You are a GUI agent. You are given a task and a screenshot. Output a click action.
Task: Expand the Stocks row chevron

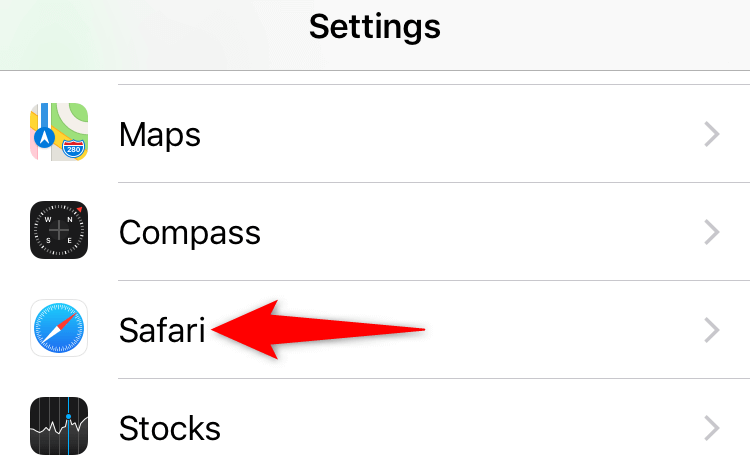point(711,428)
